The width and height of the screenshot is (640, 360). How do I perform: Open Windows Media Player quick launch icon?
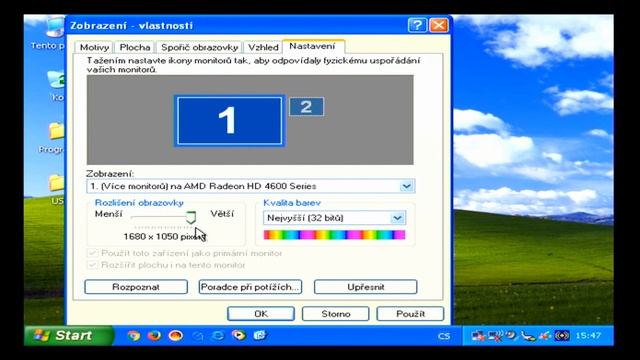click(239, 336)
